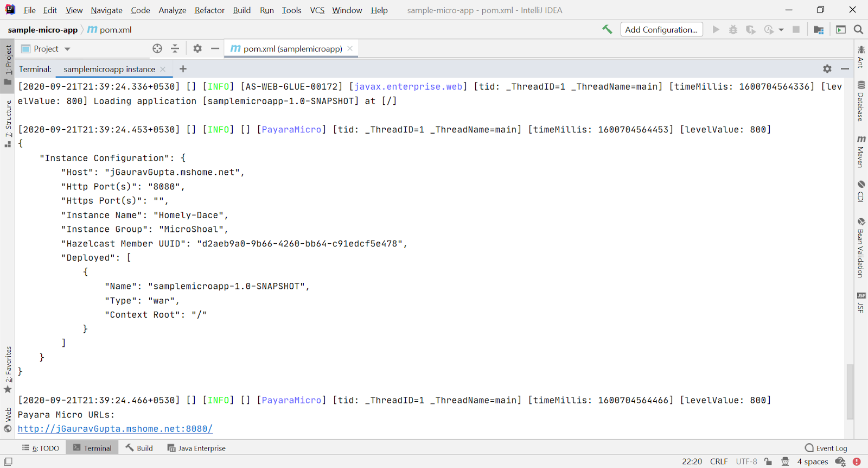
Task: Click the inspections profile hat icon
Action: (785, 461)
